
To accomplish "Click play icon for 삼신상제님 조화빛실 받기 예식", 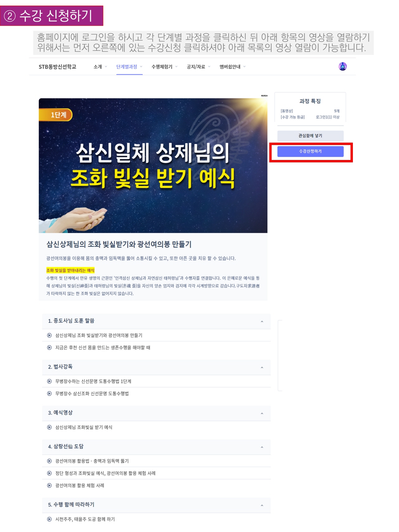I will coord(49,427).
